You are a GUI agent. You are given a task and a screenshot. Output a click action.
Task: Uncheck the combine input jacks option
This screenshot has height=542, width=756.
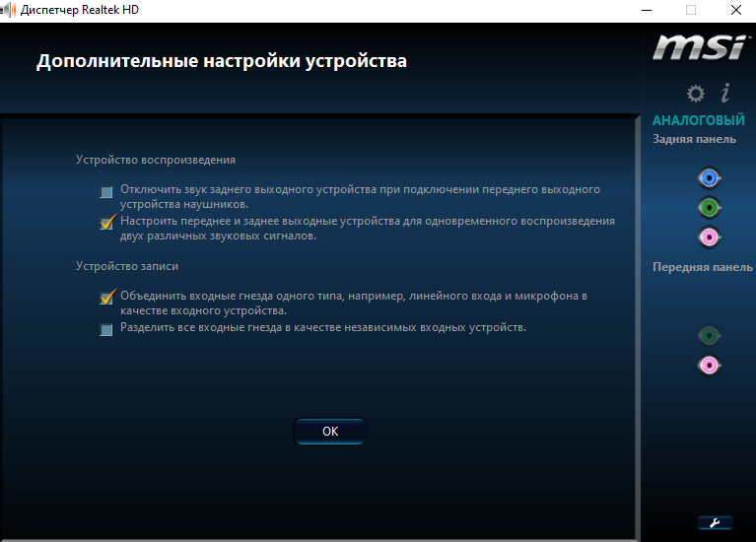[106, 298]
